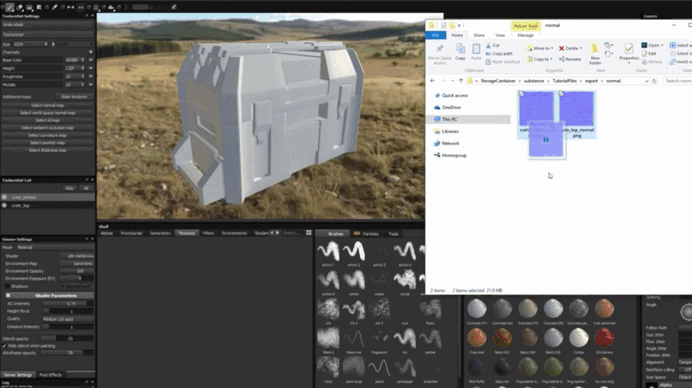Open the Copy to dropdown in Explorer
The image size is (692, 388).
tap(540, 59)
